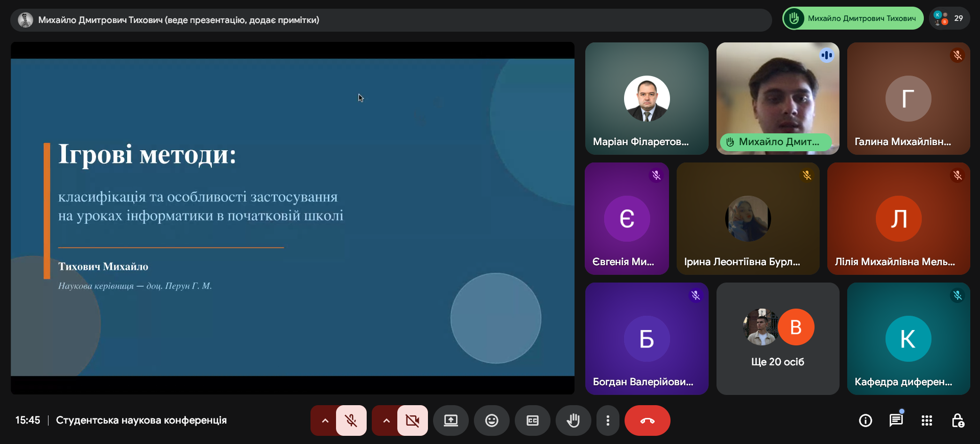Viewport: 980px width, 444px height.
Task: Click the Б avatar of Богдан
Action: (x=647, y=339)
